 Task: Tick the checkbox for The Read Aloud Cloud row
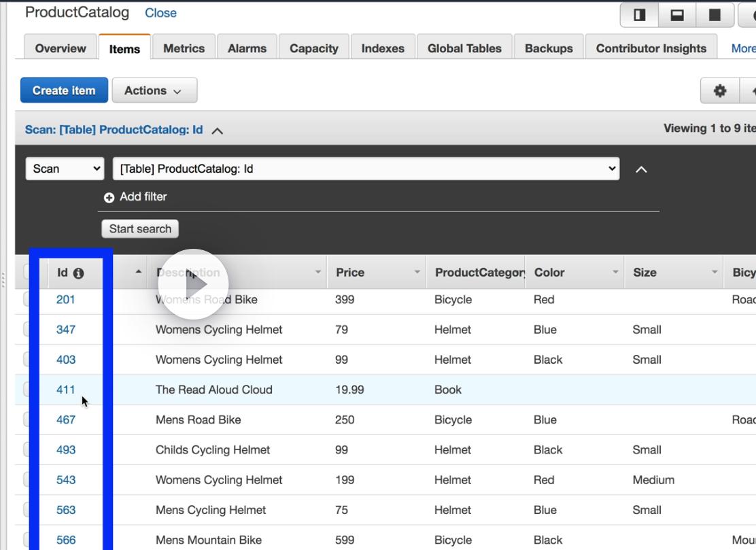pyautogui.click(x=26, y=390)
